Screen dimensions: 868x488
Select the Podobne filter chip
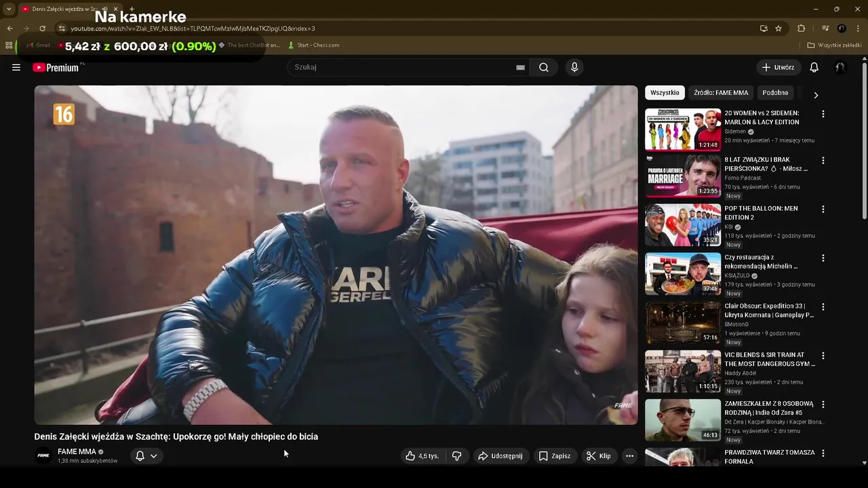pyautogui.click(x=775, y=93)
